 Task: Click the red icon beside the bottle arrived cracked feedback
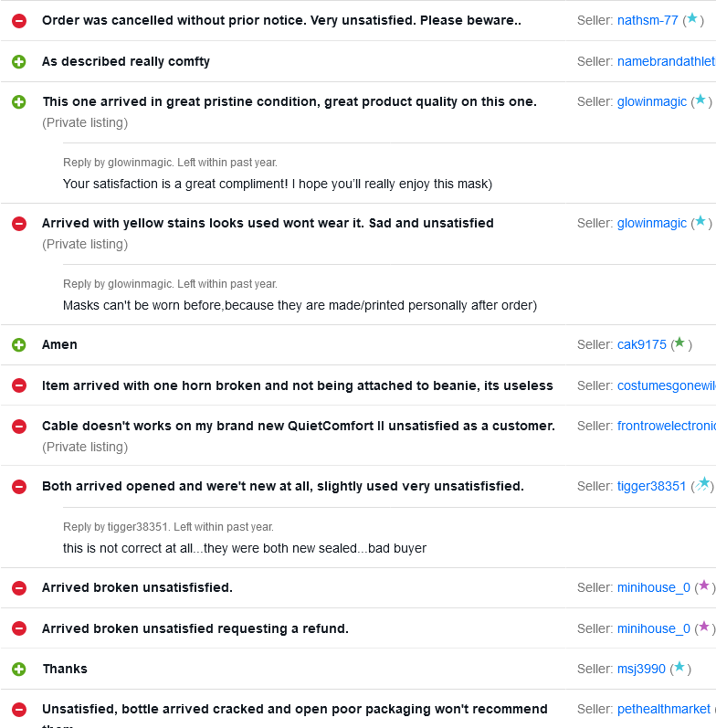coord(19,709)
